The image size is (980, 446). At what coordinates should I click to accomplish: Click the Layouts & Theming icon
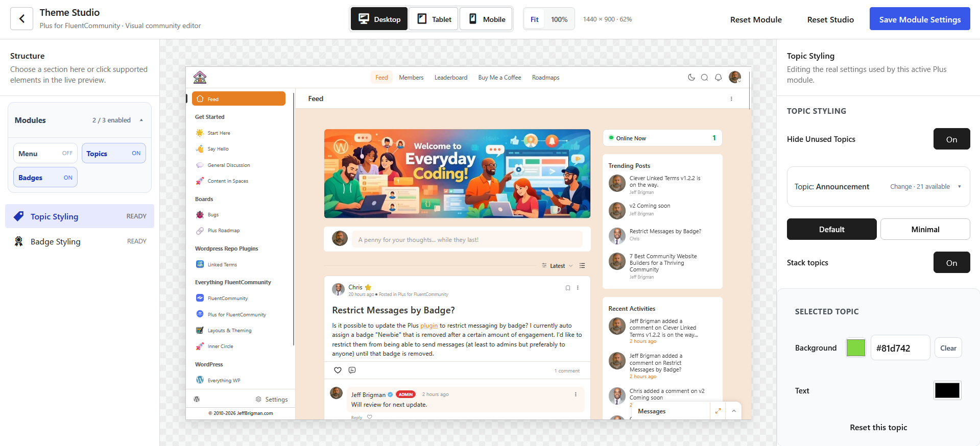[200, 331]
